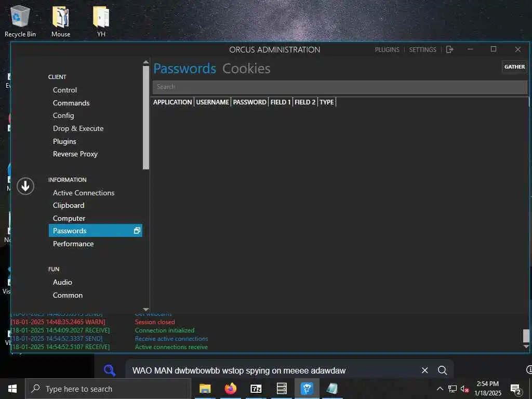532x399 pixels.
Task: Click the log panel scrollbar thumb
Action: pyautogui.click(x=526, y=336)
